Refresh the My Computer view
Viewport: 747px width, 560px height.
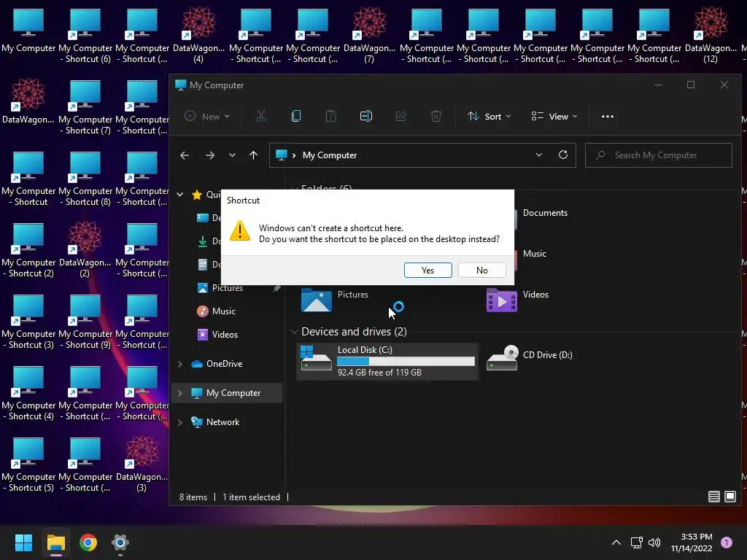563,155
